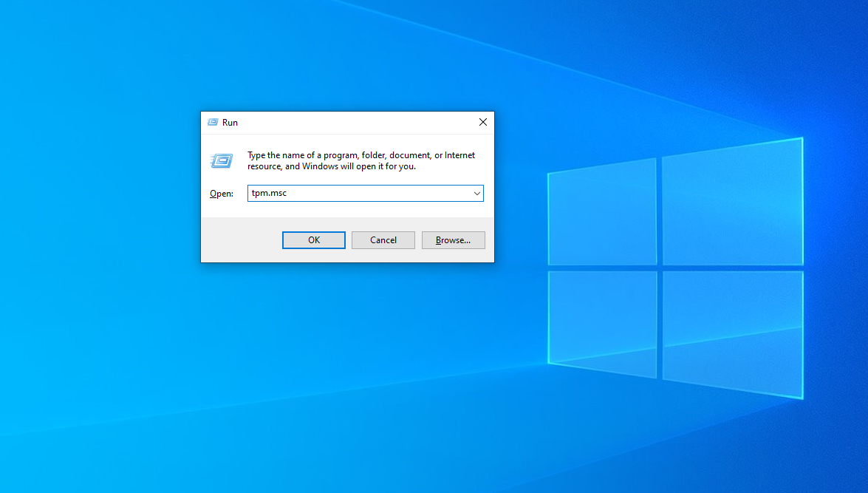Click the large Run icon beside the description
Viewport: 868px width, 493px height.
[x=221, y=160]
